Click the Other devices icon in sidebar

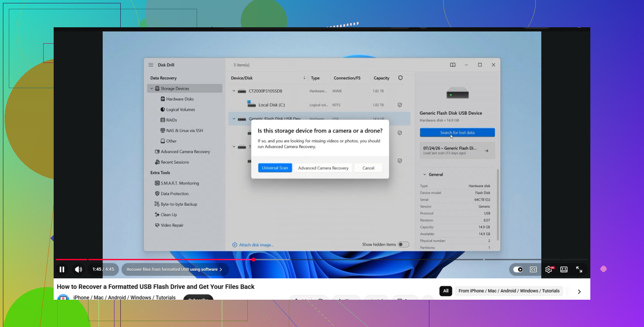pyautogui.click(x=163, y=141)
